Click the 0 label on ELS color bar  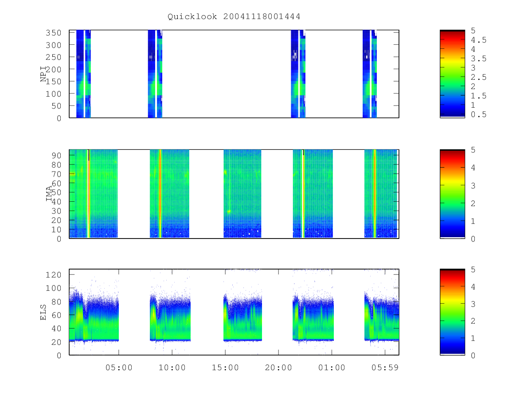point(473,355)
